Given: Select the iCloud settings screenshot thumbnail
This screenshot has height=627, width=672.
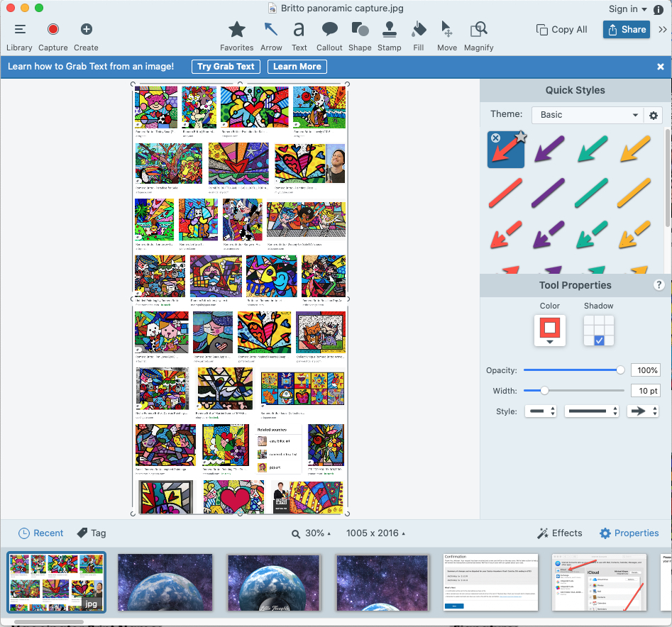Looking at the screenshot, I should (x=599, y=582).
